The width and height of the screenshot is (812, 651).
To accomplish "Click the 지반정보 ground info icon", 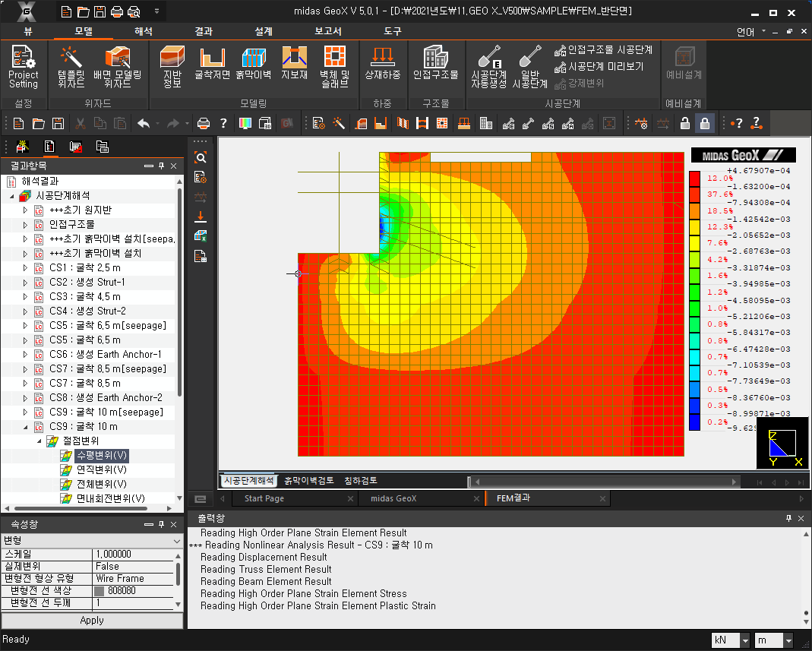I will point(172,67).
